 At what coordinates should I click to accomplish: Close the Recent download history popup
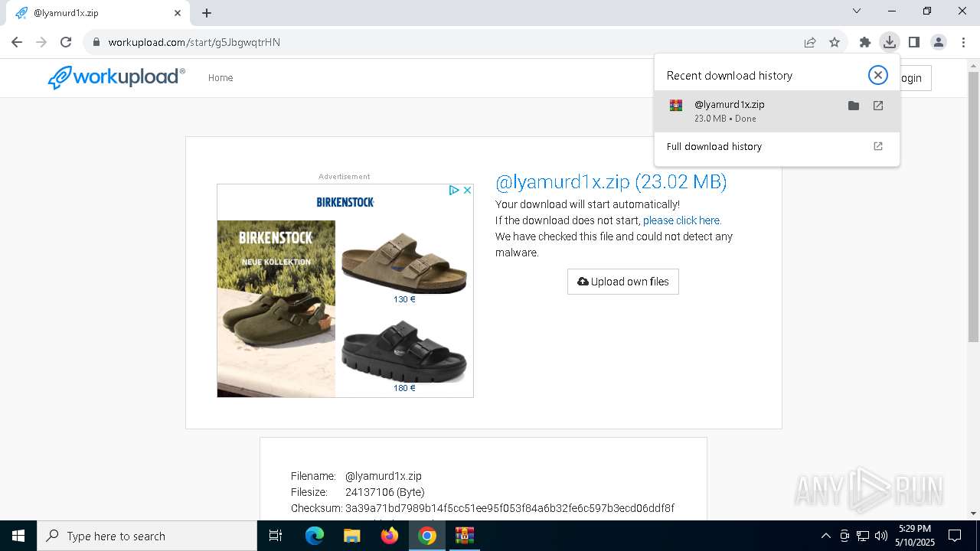(x=878, y=75)
